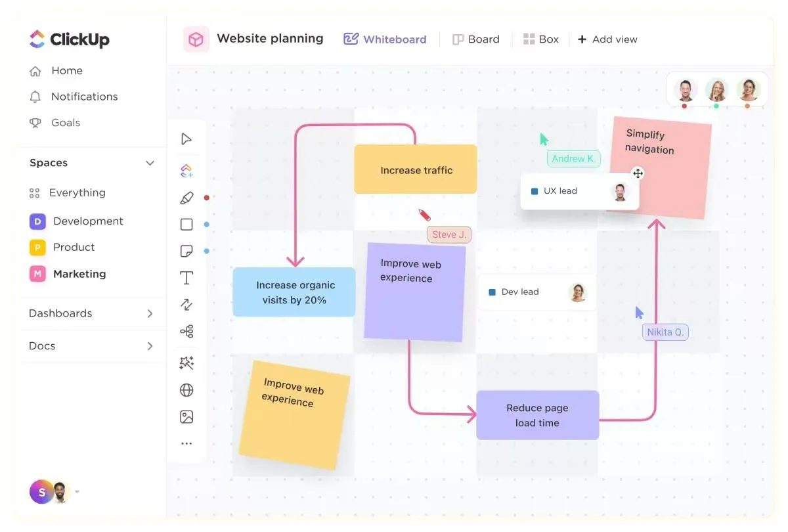The width and height of the screenshot is (788, 532).
Task: Click the Nikita Q. cursor label
Action: pos(665,332)
